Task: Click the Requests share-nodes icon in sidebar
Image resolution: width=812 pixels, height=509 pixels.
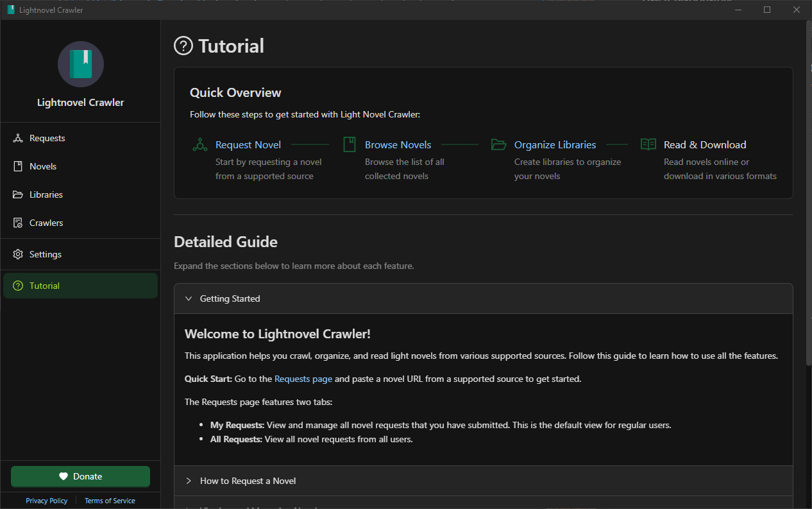Action: 18,138
